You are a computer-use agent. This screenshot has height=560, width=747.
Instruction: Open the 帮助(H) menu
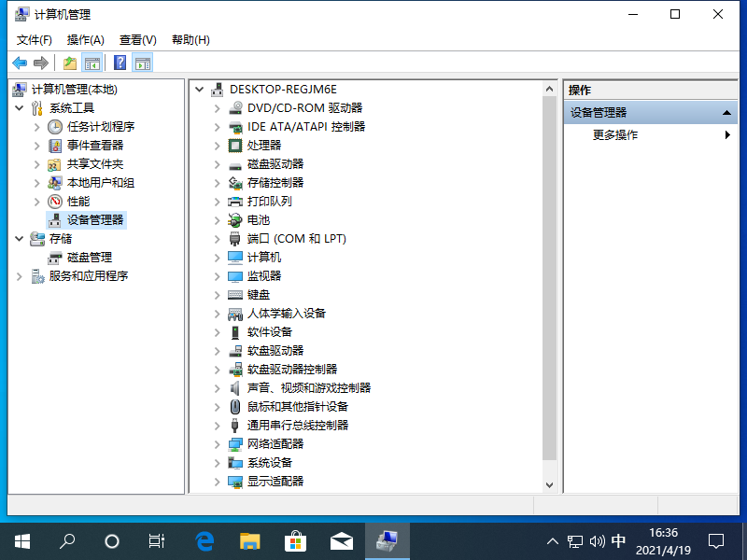click(x=190, y=40)
